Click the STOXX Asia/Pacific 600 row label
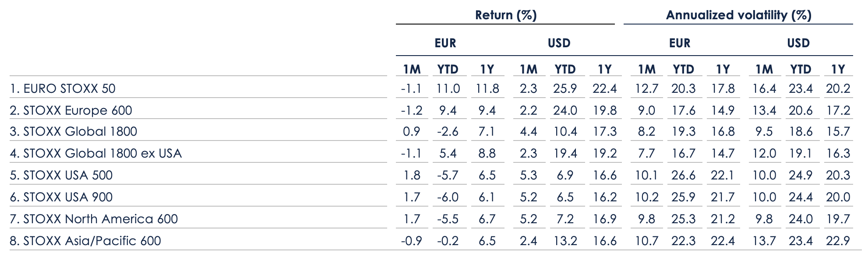 tap(85, 241)
